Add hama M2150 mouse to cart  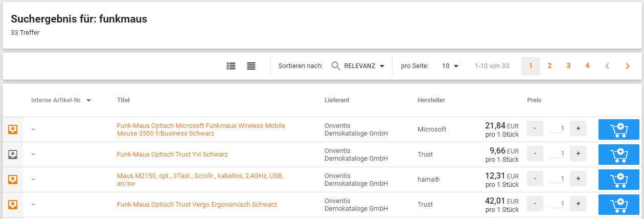tap(618, 180)
